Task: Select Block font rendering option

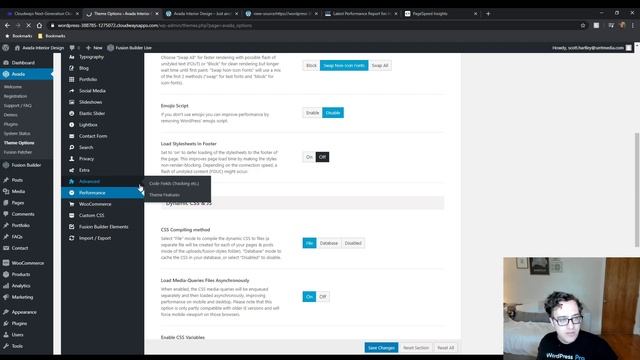Action: pos(311,65)
